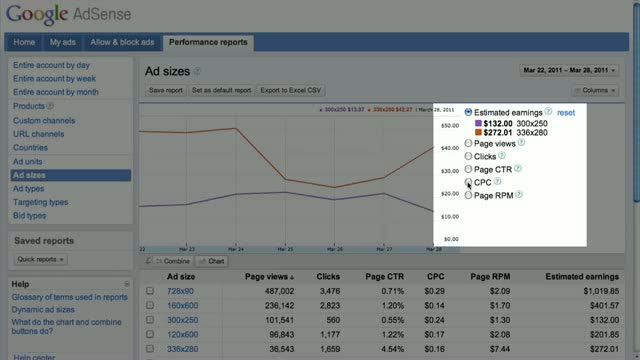Select Ad sizes report
The width and height of the screenshot is (640, 360).
(71, 175)
